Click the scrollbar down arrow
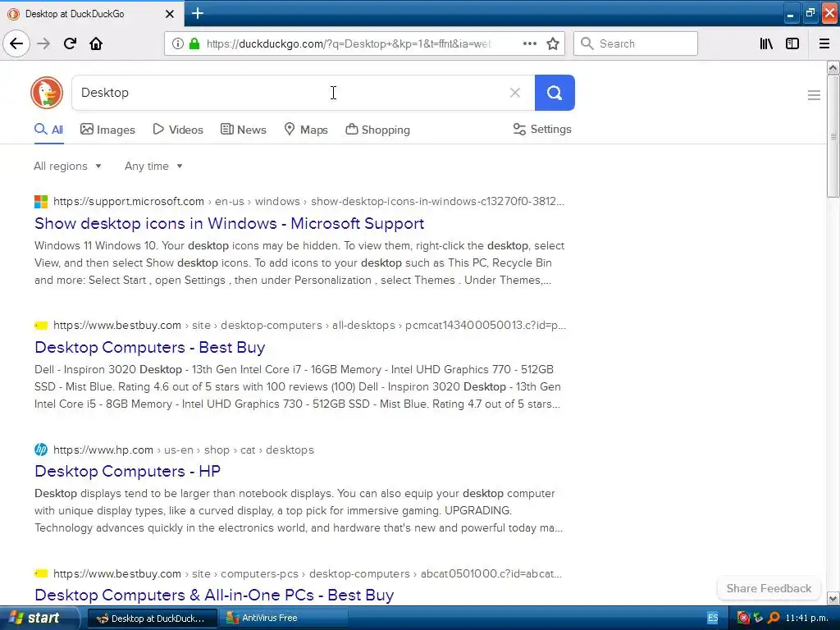Image resolution: width=840 pixels, height=630 pixels. pyautogui.click(x=833, y=598)
